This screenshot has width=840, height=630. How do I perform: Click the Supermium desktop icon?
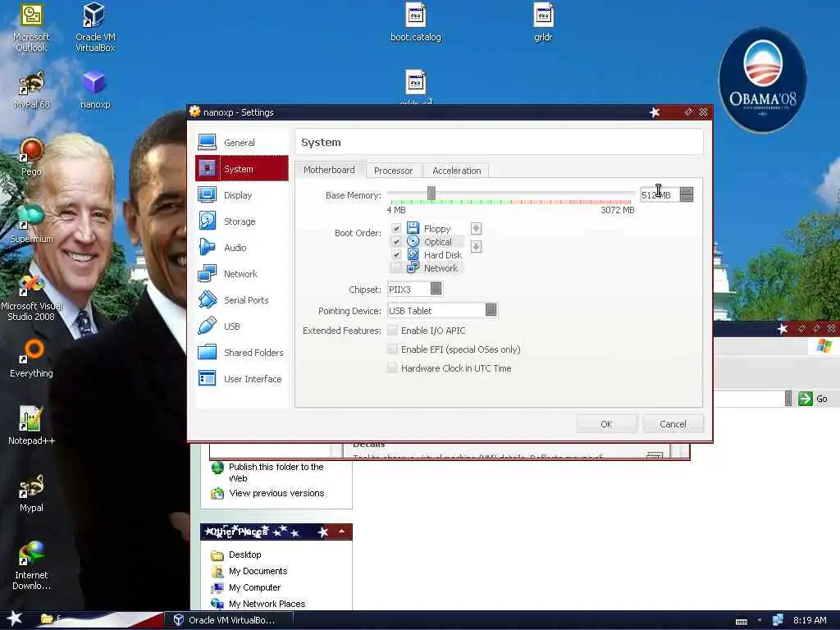tap(31, 224)
